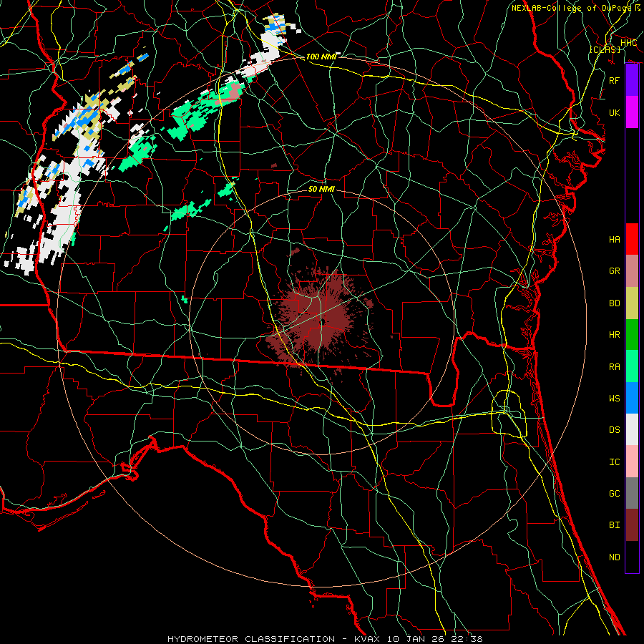Click the HR legend label

615,335
